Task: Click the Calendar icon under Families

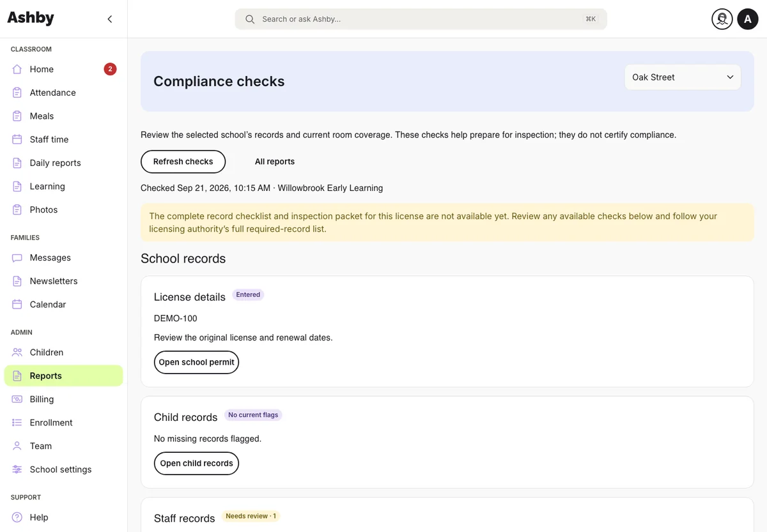Action: (17, 305)
